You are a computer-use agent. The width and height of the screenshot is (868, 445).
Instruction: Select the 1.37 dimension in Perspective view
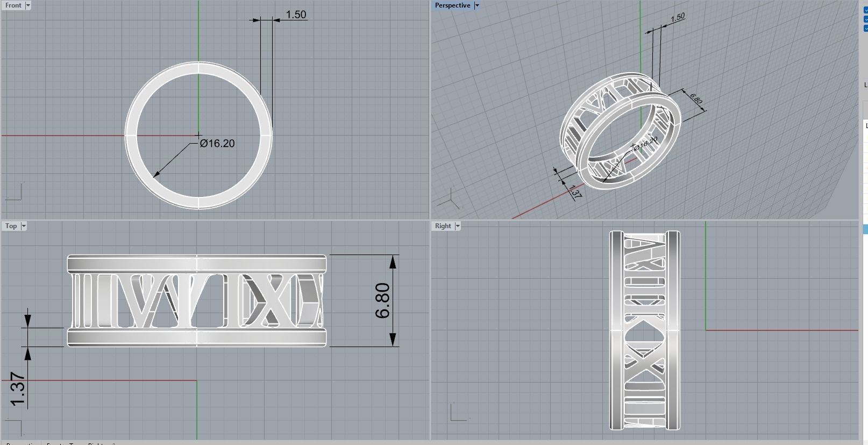pos(575,192)
